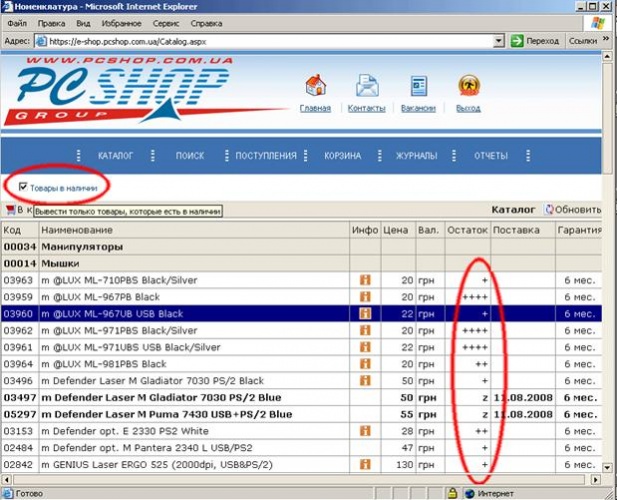Open info icon for @LUX ML-710PBS Black/Silver
The height and width of the screenshot is (500, 617).
pyautogui.click(x=365, y=280)
